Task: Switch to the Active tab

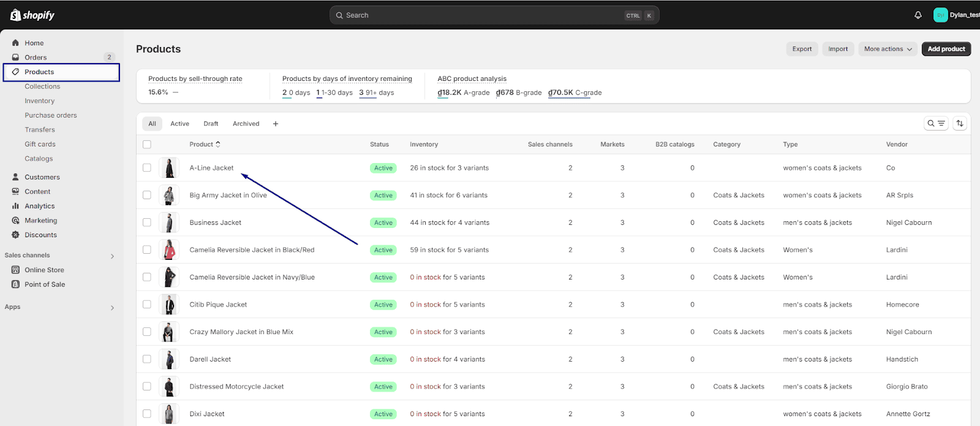Action: [x=179, y=124]
